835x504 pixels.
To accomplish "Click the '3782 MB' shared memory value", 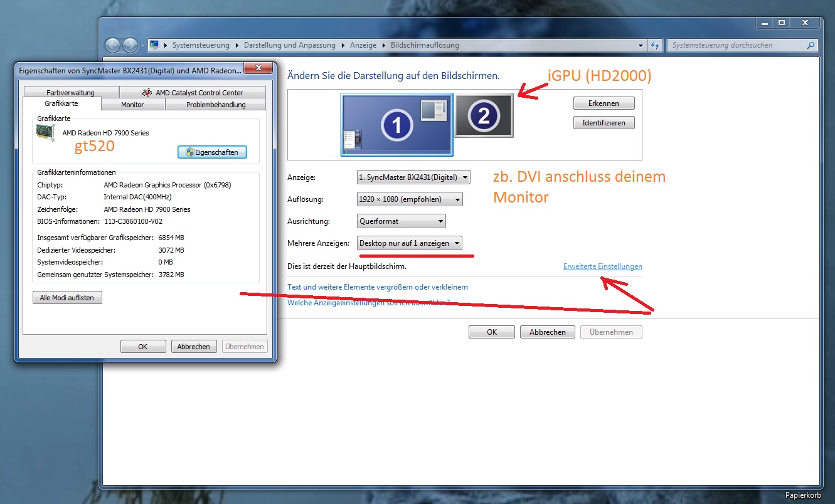I will pyautogui.click(x=171, y=275).
